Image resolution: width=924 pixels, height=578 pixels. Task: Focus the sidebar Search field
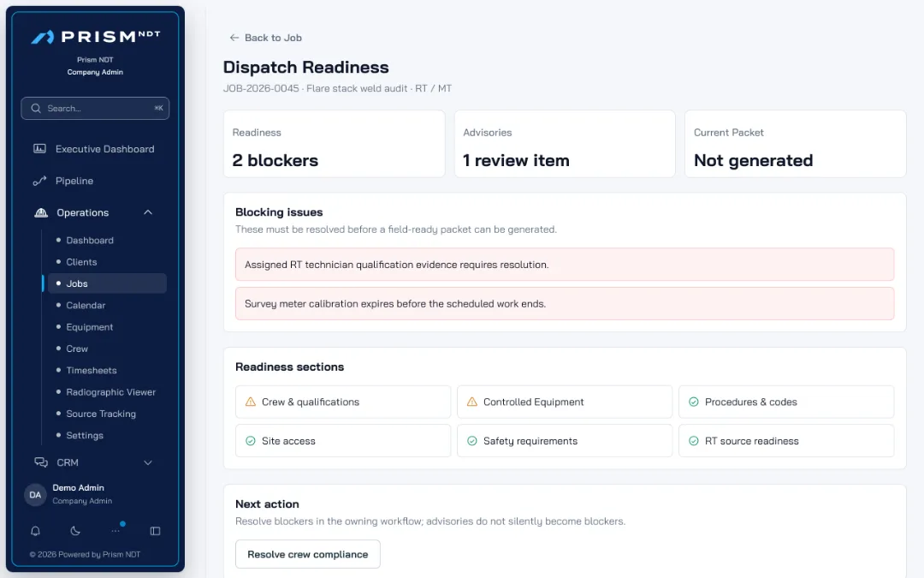pyautogui.click(x=95, y=109)
